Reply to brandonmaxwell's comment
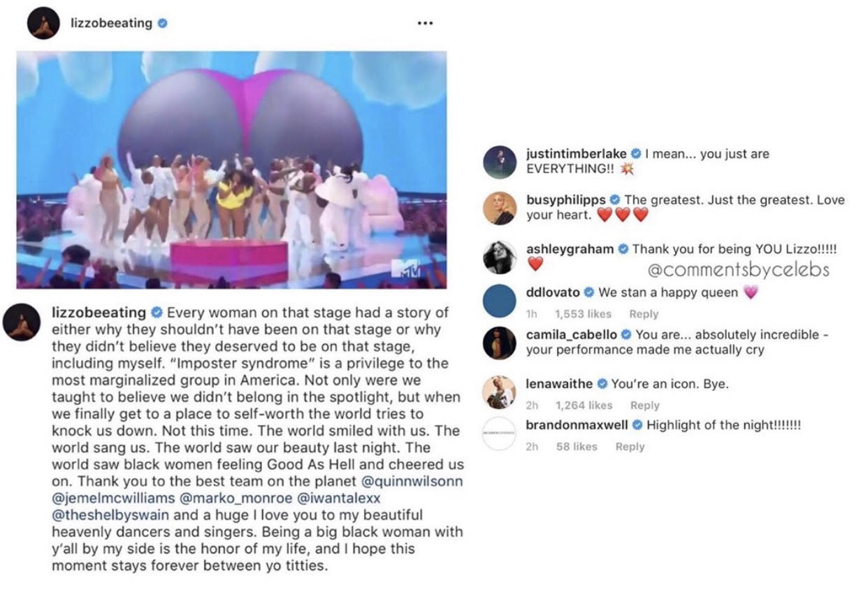Screen dimensions: 868x593 pyautogui.click(x=630, y=446)
